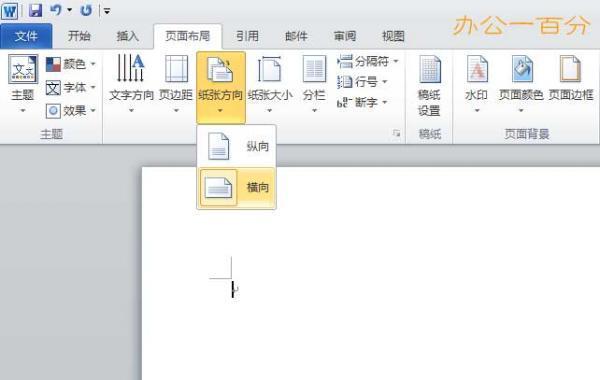Open 文字方向 text direction options
The height and width of the screenshot is (380, 600).
click(131, 83)
